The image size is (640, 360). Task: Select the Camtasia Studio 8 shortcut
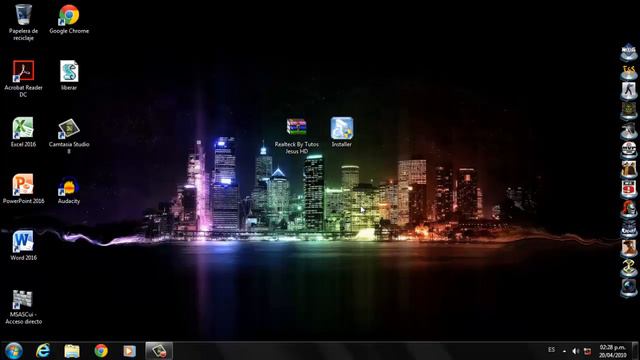pos(69,136)
